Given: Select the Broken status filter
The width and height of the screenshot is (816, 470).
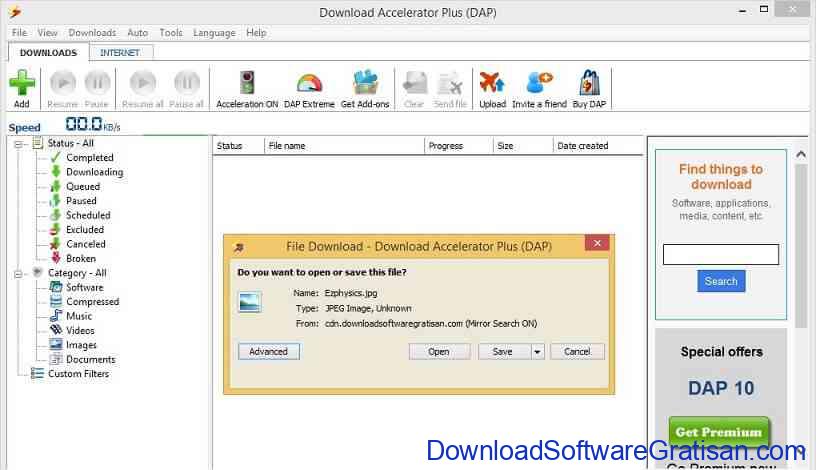Looking at the screenshot, I should [x=81, y=258].
